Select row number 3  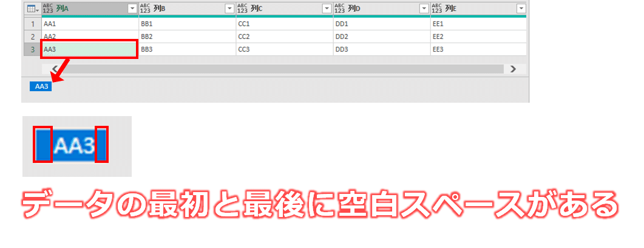pos(32,49)
